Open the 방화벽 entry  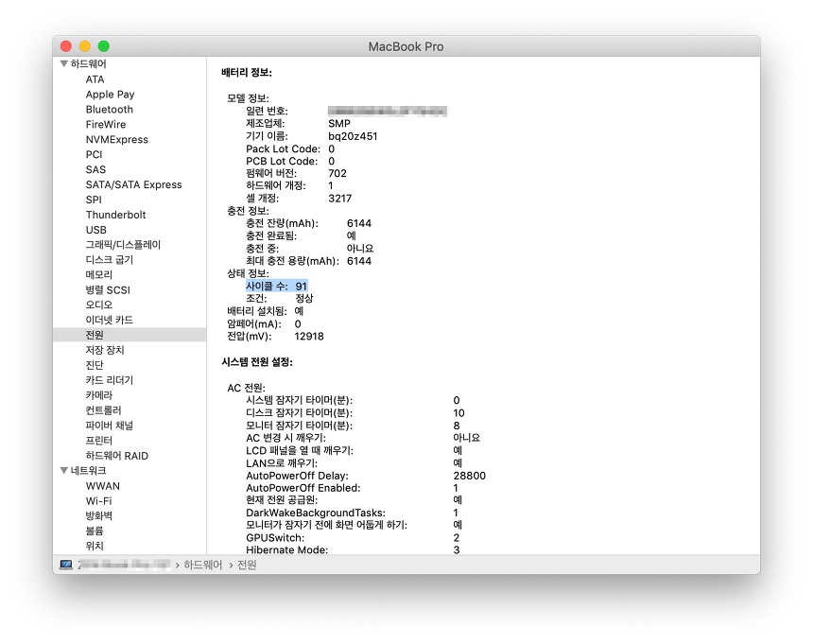(99, 516)
